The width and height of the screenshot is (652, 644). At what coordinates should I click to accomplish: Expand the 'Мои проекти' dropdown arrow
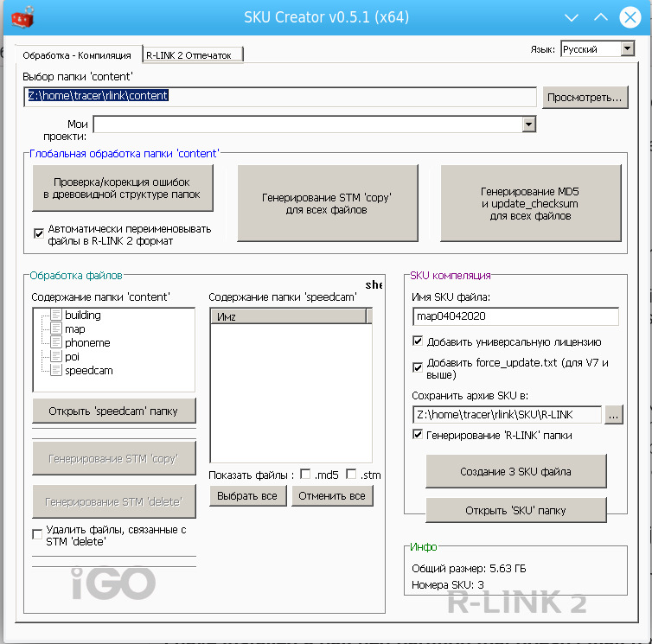point(528,124)
